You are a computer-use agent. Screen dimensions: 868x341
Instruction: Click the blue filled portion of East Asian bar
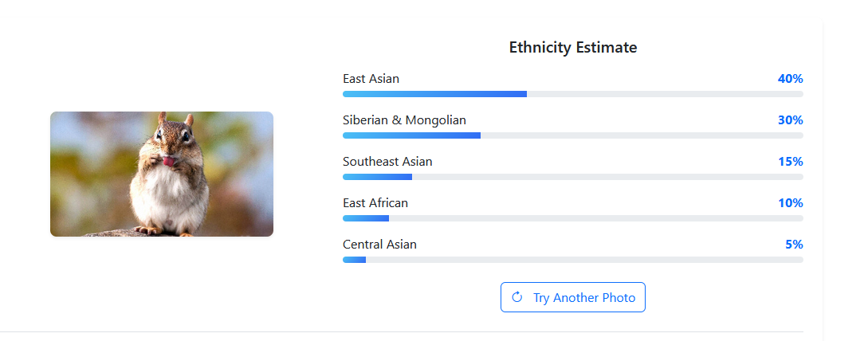tap(434, 94)
